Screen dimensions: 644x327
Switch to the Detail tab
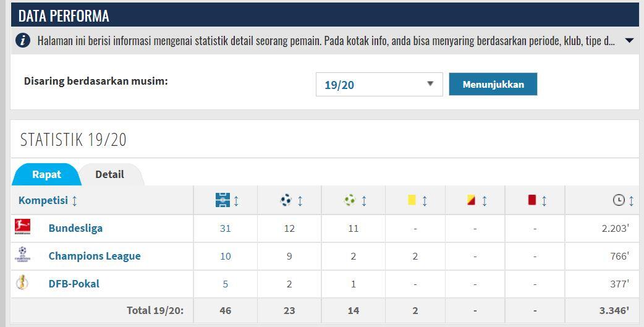pyautogui.click(x=109, y=174)
